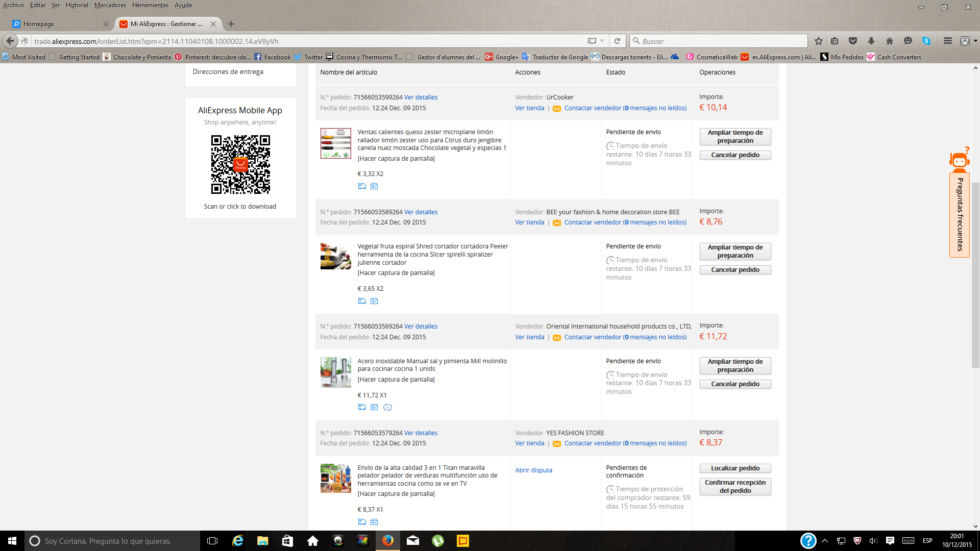Screen dimensions: 980x551
Task: Cancel the Oriental International order
Action: pyautogui.click(x=735, y=384)
